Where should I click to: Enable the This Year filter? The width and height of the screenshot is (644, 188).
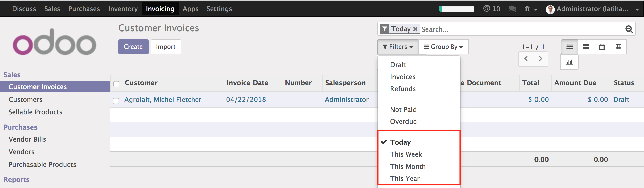click(x=405, y=178)
